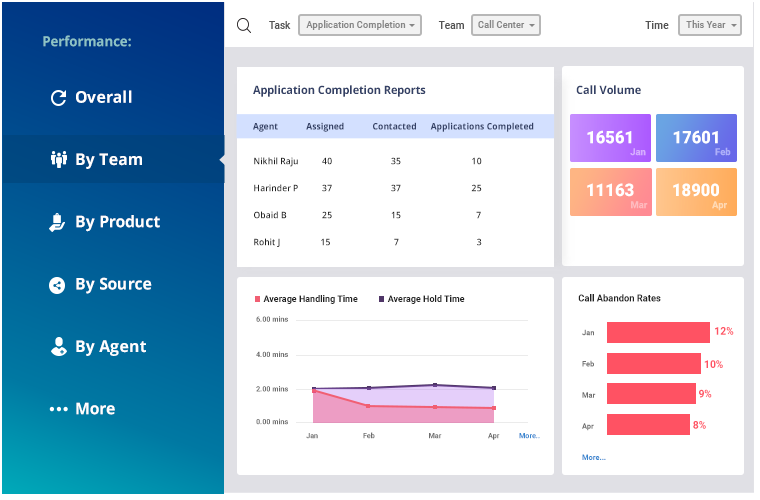Click the Mar 9% abandon rate bar
The height and width of the screenshot is (500, 760).
point(651,393)
